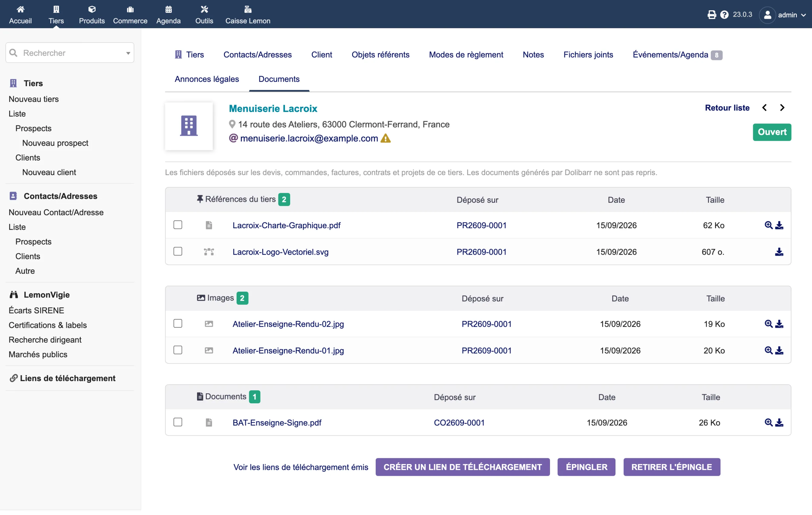Download the Lacroix-Logo-Vectoriel.svg file
The height and width of the screenshot is (515, 812).
[x=779, y=252]
